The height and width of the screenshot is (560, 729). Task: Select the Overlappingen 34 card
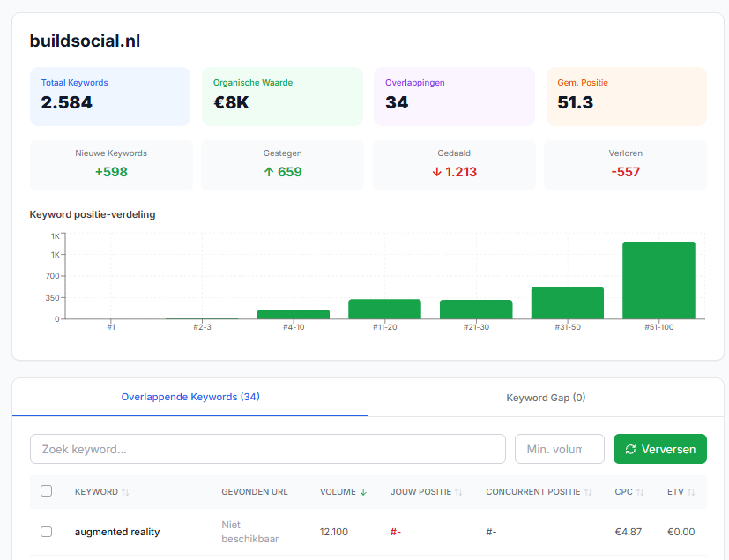pyautogui.click(x=454, y=97)
